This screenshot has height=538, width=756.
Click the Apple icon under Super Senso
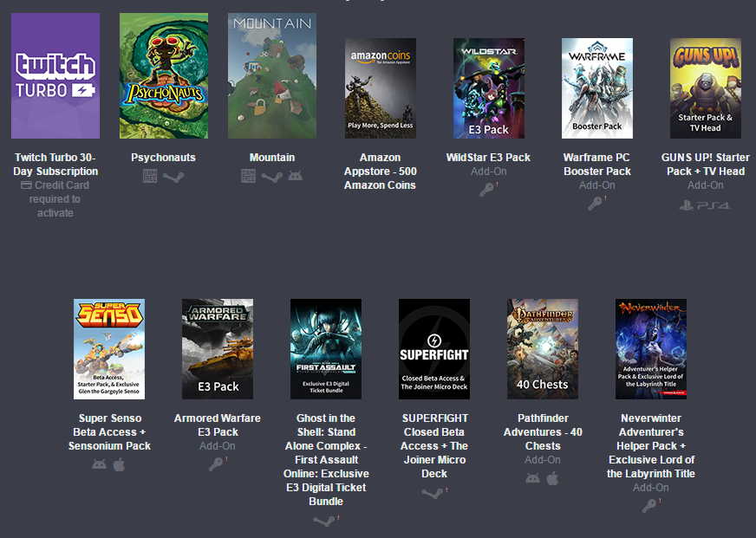point(119,464)
